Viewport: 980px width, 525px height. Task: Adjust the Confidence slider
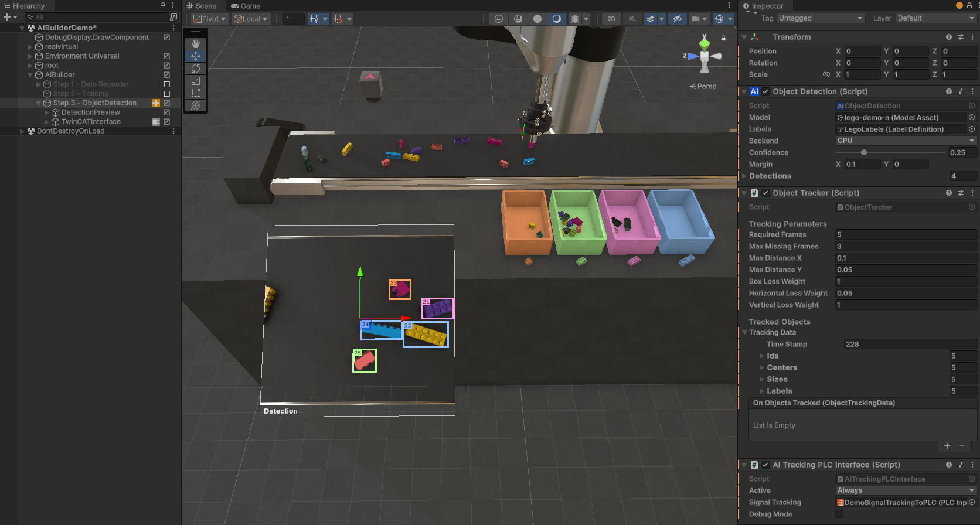click(x=864, y=152)
